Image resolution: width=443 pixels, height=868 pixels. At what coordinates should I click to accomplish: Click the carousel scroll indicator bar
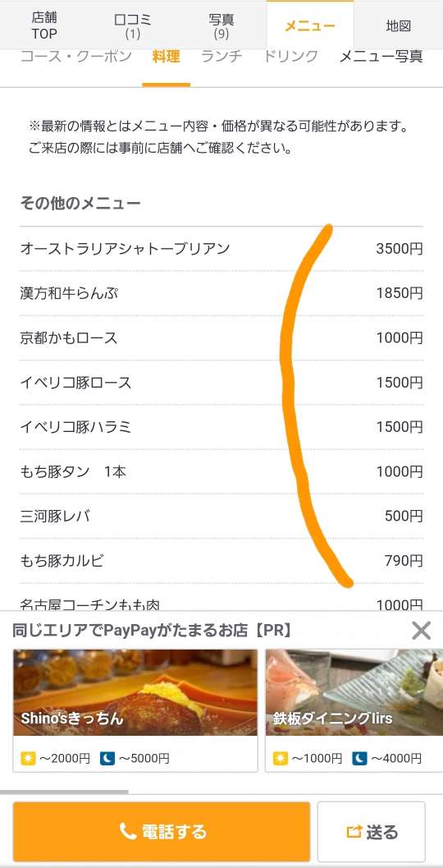coord(64,792)
